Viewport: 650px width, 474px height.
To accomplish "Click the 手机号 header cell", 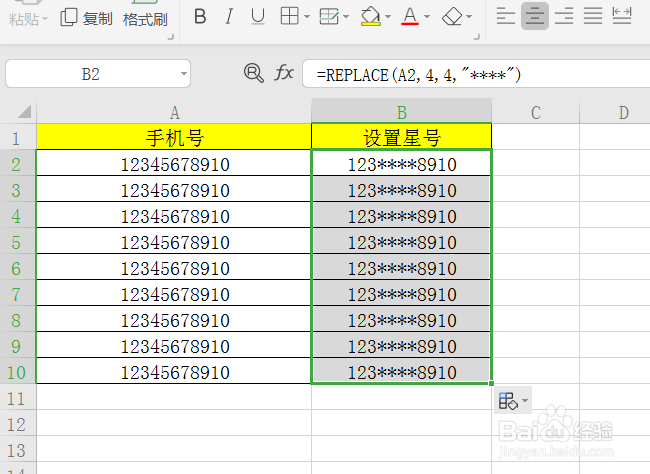I will [174, 137].
